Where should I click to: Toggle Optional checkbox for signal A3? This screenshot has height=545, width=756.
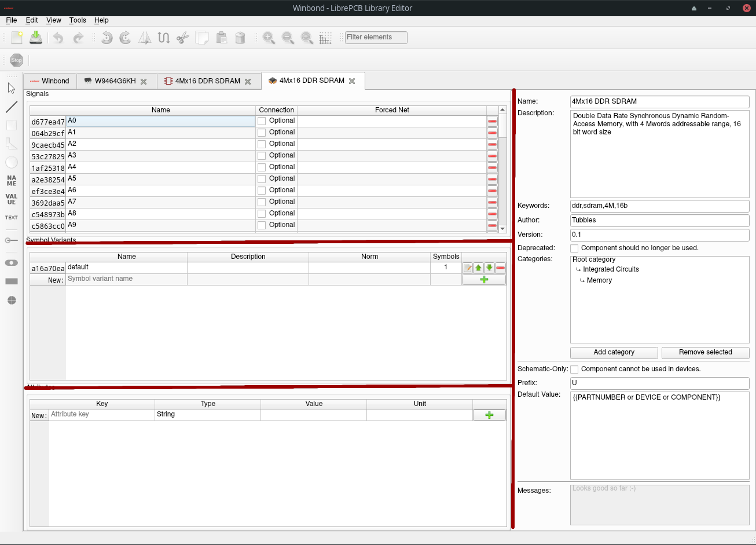pyautogui.click(x=262, y=156)
